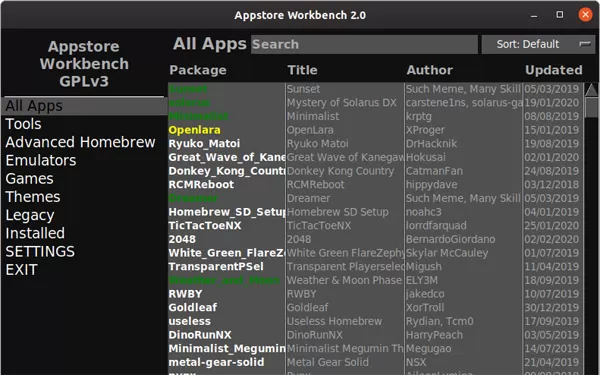Viewport: 600px width, 375px height.
Task: Select the RWBY package
Action: (x=186, y=294)
